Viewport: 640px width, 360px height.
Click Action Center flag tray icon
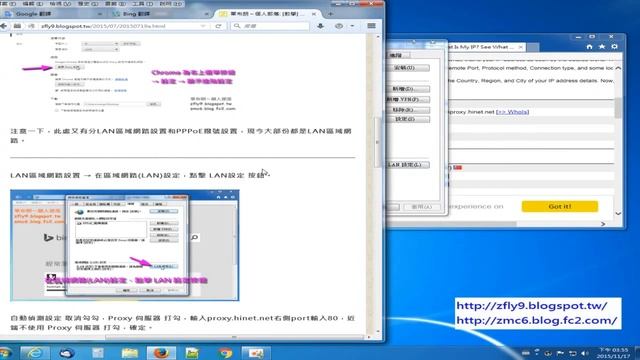click(x=560, y=353)
